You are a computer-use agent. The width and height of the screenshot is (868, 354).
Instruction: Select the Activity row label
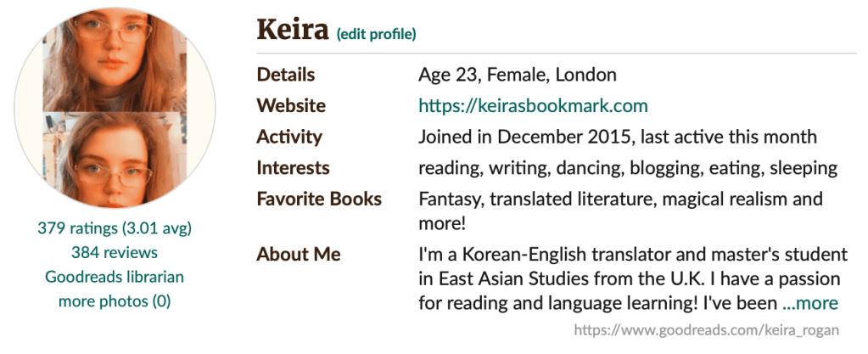coord(289,137)
